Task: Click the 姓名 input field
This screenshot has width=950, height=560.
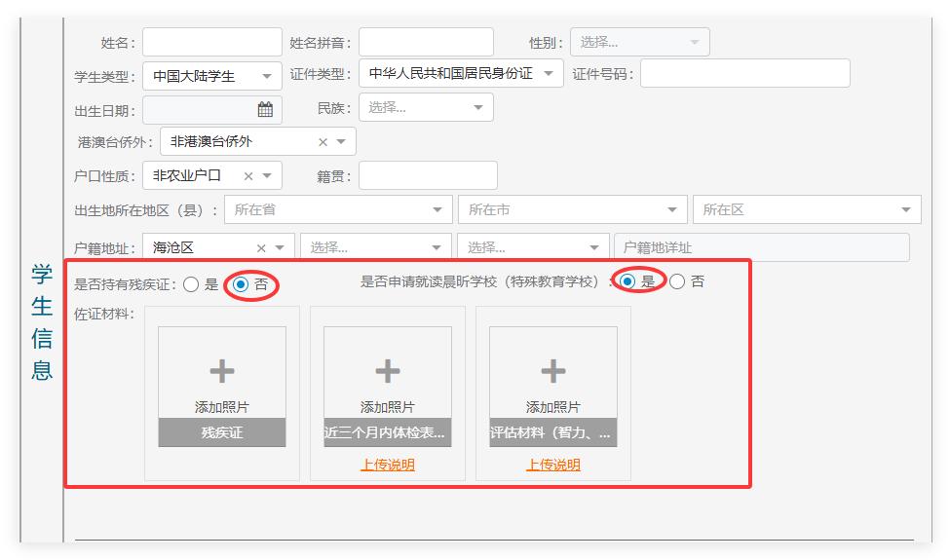Action: click(212, 43)
